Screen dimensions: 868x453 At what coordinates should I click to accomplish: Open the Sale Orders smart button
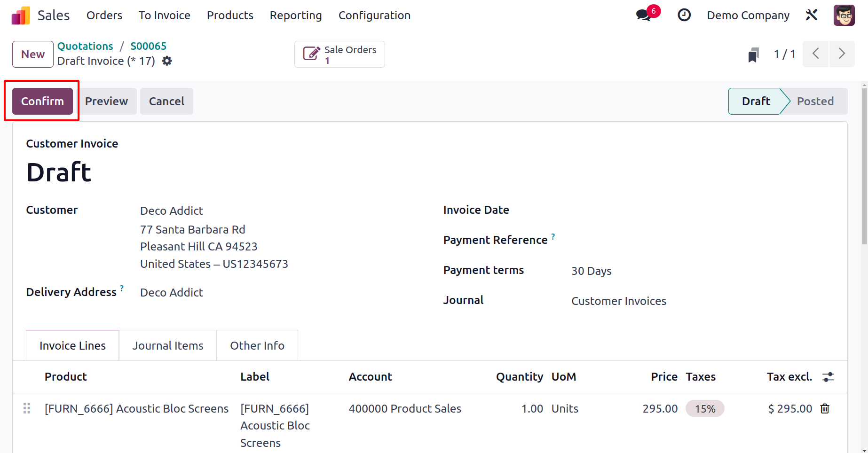point(339,55)
